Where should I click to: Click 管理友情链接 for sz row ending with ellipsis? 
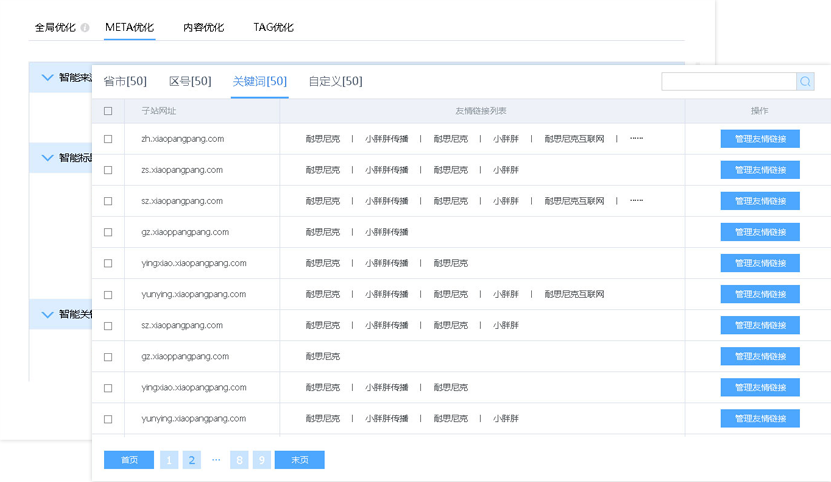[x=760, y=201]
